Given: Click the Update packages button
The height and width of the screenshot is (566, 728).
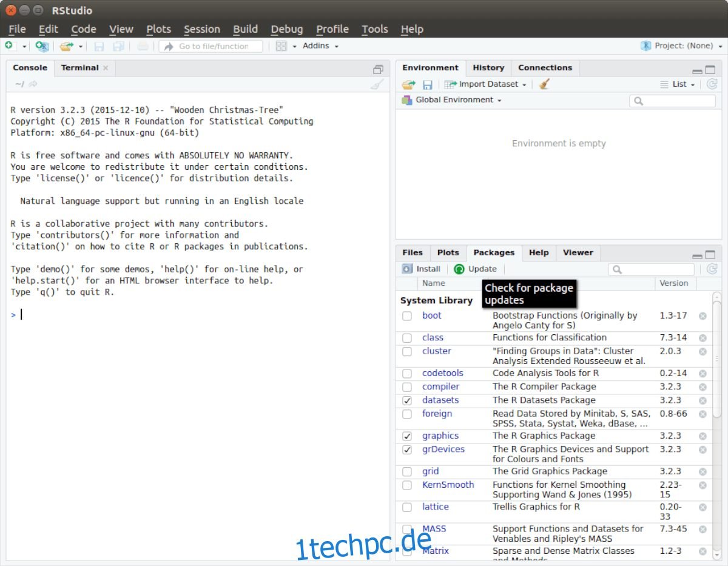Looking at the screenshot, I should (475, 269).
